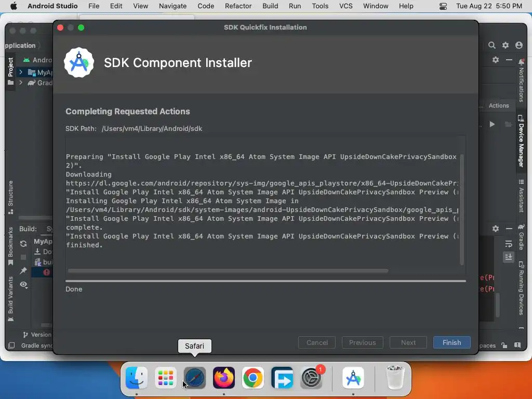The image size is (532, 399).
Task: Expand the MyApp project tree node
Action: 21,72
